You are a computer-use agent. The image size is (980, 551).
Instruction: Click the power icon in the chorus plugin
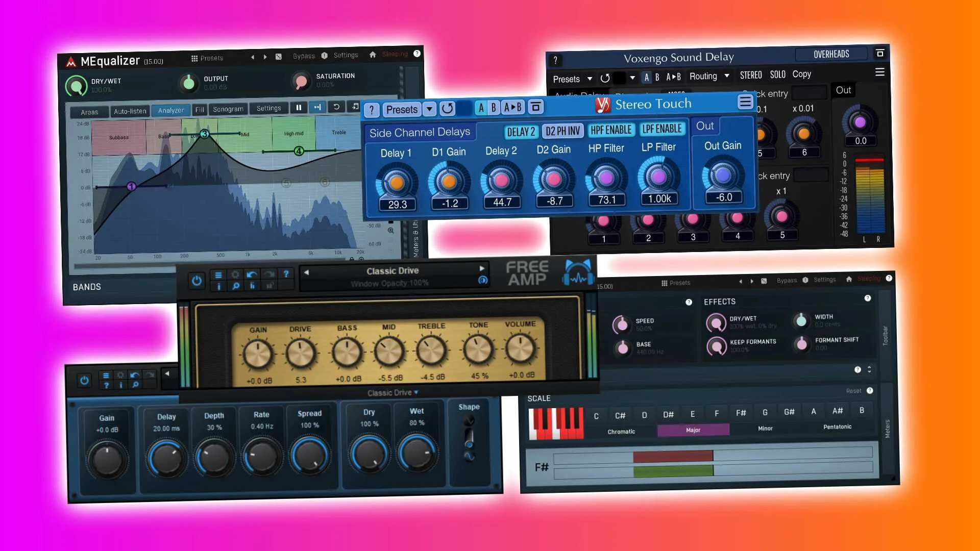pos(84,380)
